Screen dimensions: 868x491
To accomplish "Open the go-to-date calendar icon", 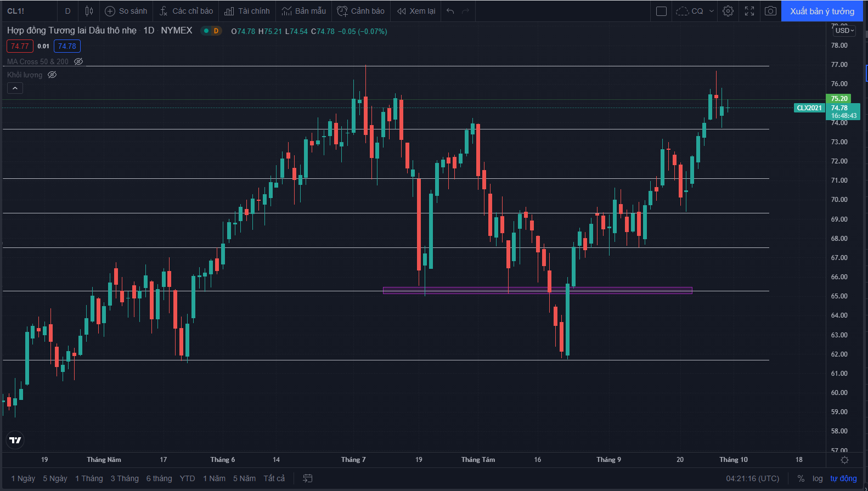I will pyautogui.click(x=308, y=478).
